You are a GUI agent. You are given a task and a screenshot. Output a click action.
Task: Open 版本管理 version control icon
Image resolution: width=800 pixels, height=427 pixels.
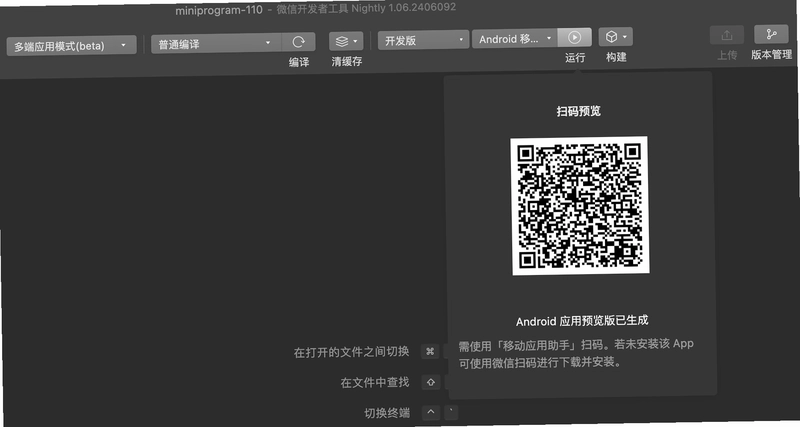[x=771, y=34]
